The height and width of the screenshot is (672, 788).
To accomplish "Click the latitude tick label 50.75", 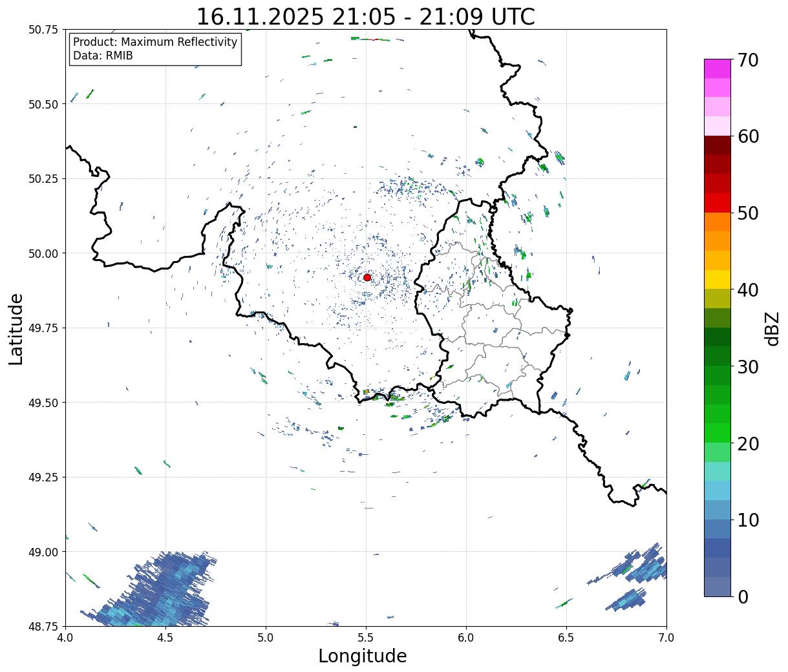I will 43,30.
